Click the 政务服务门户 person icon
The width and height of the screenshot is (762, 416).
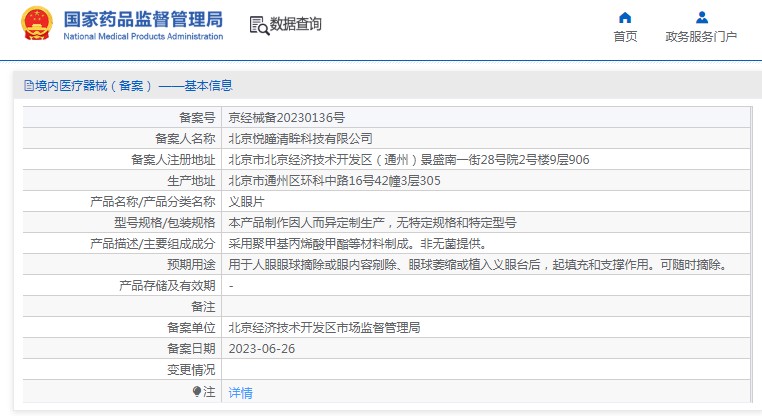[x=701, y=18]
